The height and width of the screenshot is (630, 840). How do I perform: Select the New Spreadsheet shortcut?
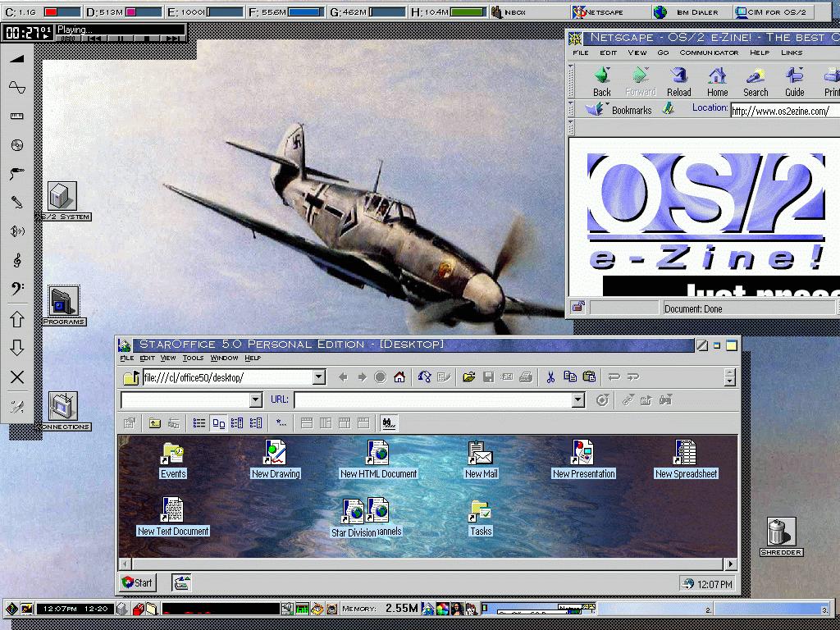coord(686,459)
